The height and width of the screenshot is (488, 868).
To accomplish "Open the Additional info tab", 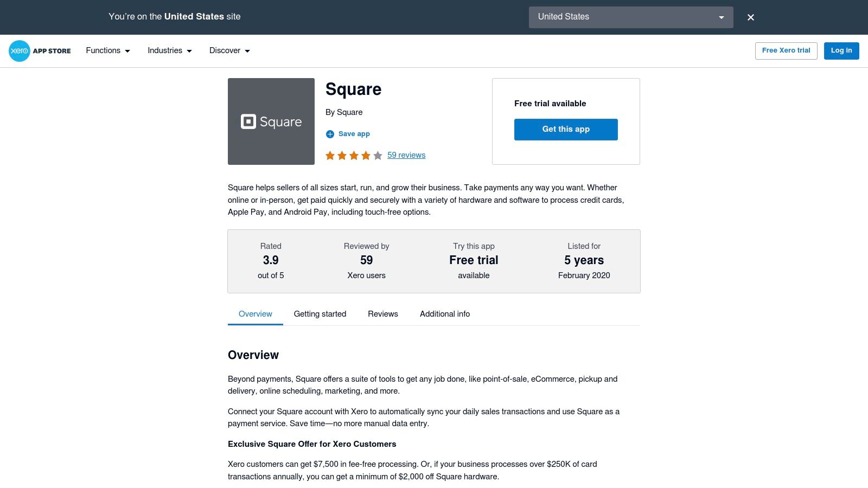I will (445, 314).
